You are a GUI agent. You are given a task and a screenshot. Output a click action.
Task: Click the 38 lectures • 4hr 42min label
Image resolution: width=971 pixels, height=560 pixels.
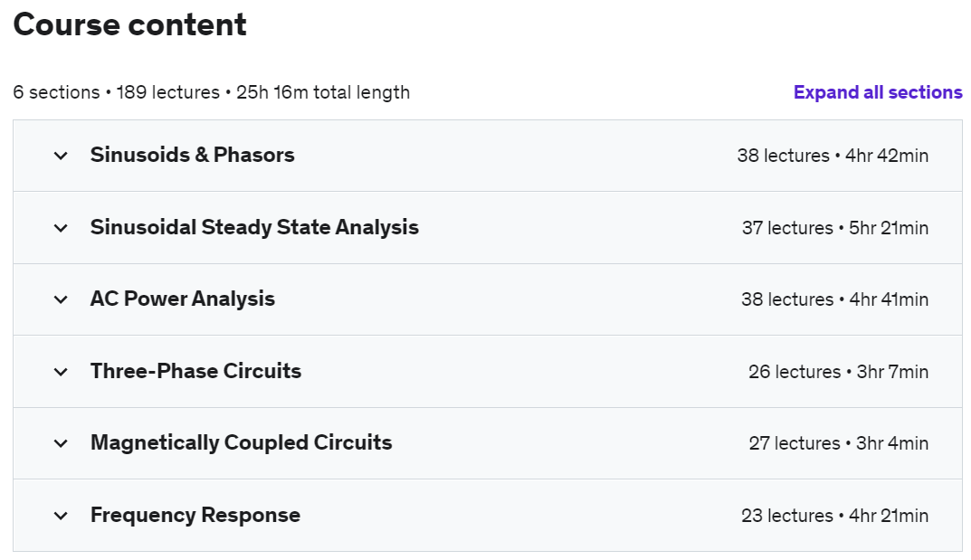tap(833, 156)
